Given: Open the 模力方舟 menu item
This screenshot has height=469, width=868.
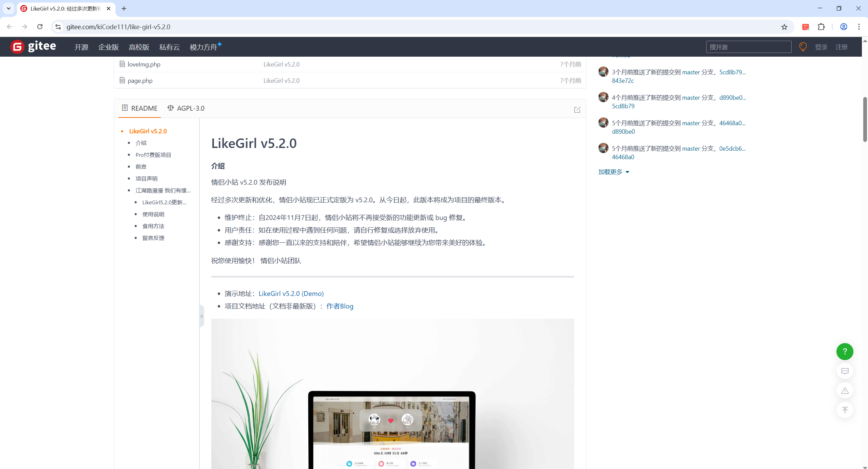Looking at the screenshot, I should click(206, 47).
